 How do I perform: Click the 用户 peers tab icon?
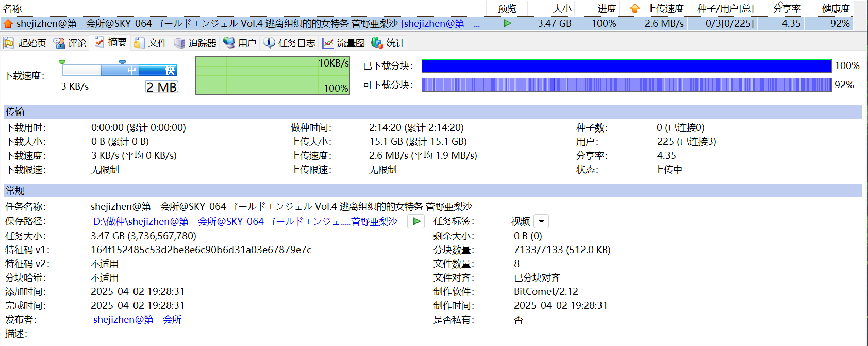(x=229, y=43)
